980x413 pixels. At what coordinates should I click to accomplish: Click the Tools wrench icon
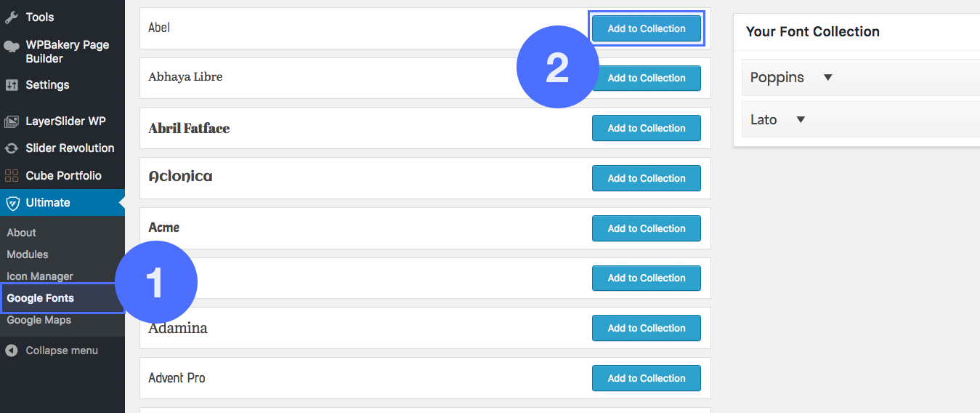[x=12, y=17]
